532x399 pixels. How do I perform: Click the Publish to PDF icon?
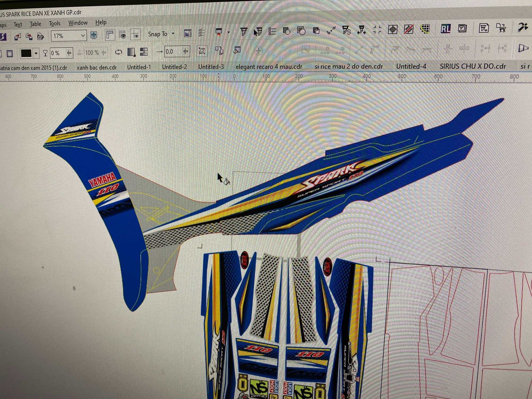click(x=40, y=36)
